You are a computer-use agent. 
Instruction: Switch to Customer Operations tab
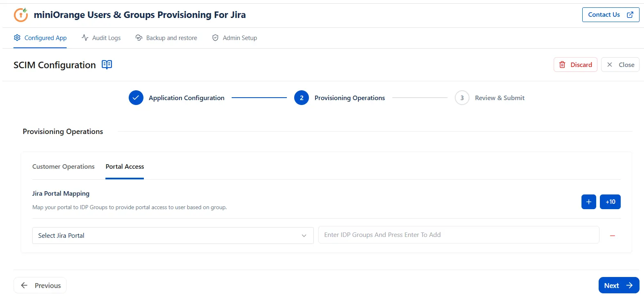pyautogui.click(x=63, y=167)
